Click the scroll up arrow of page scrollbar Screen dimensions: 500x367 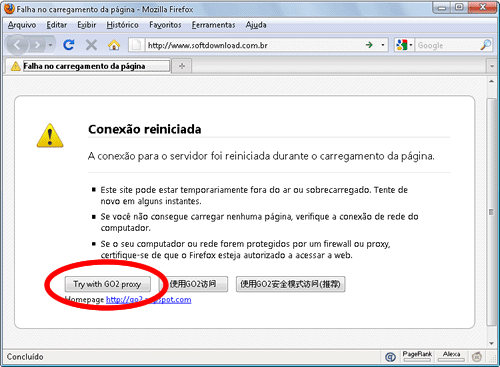(492, 81)
